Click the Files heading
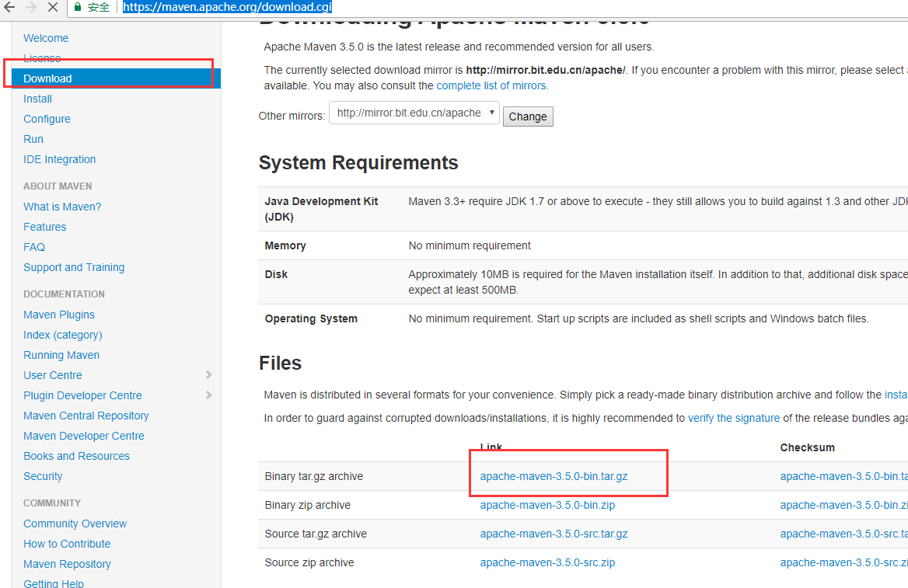Screen dimensions: 908x588 point(281,363)
